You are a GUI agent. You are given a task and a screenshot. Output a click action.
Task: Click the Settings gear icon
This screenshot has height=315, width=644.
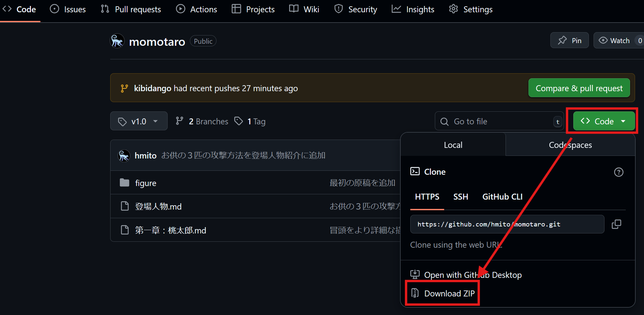coord(453,9)
